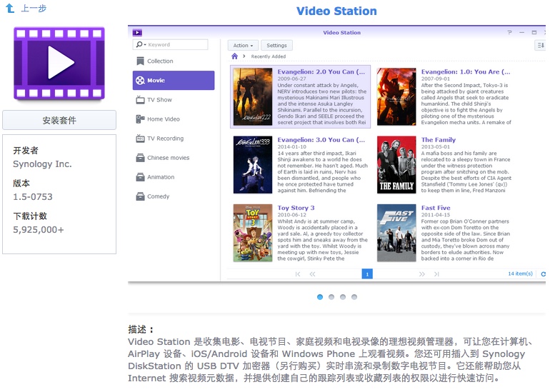The height and width of the screenshot is (392, 550).
Task: Select the first screenshot carousel dot
Action: point(320,296)
